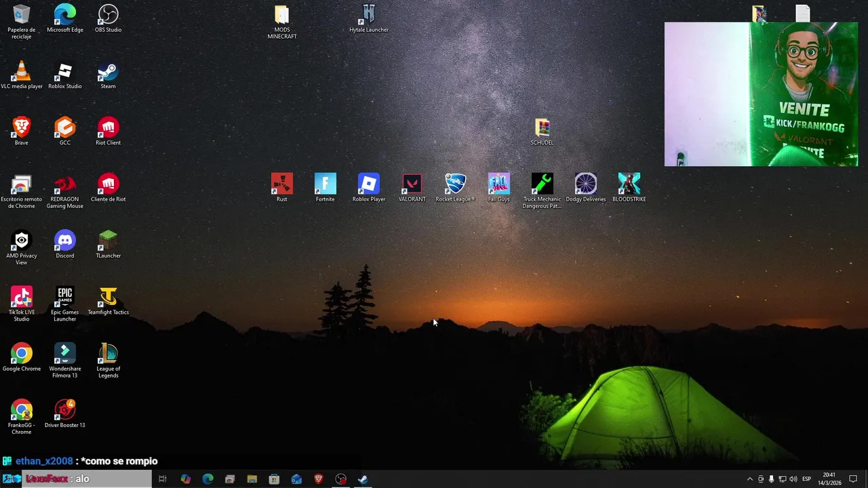Select the AMD Privacy View icon
Viewport: 868px width, 488px height.
22,247
